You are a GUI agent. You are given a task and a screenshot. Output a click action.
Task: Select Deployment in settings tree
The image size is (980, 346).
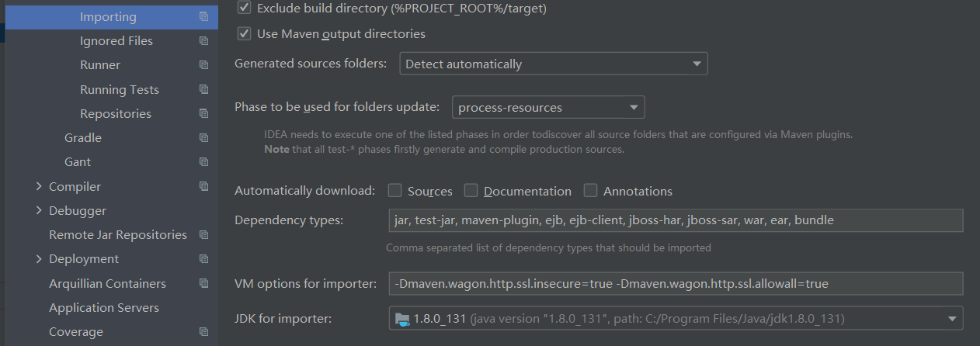(x=84, y=259)
